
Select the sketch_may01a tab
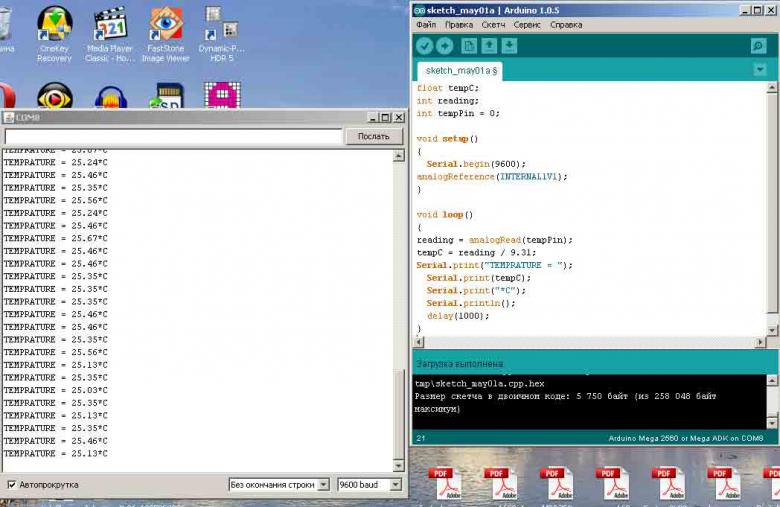(461, 71)
